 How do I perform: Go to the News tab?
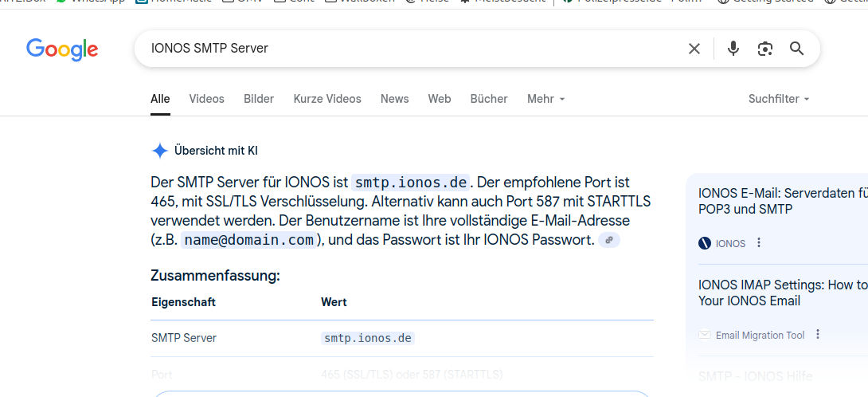coord(395,99)
